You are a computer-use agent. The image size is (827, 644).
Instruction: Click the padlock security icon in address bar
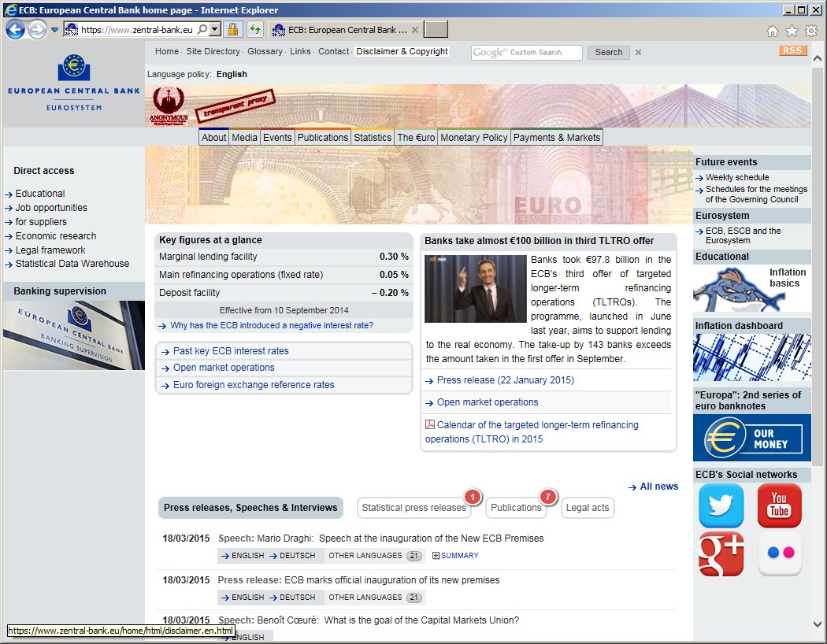[x=232, y=30]
